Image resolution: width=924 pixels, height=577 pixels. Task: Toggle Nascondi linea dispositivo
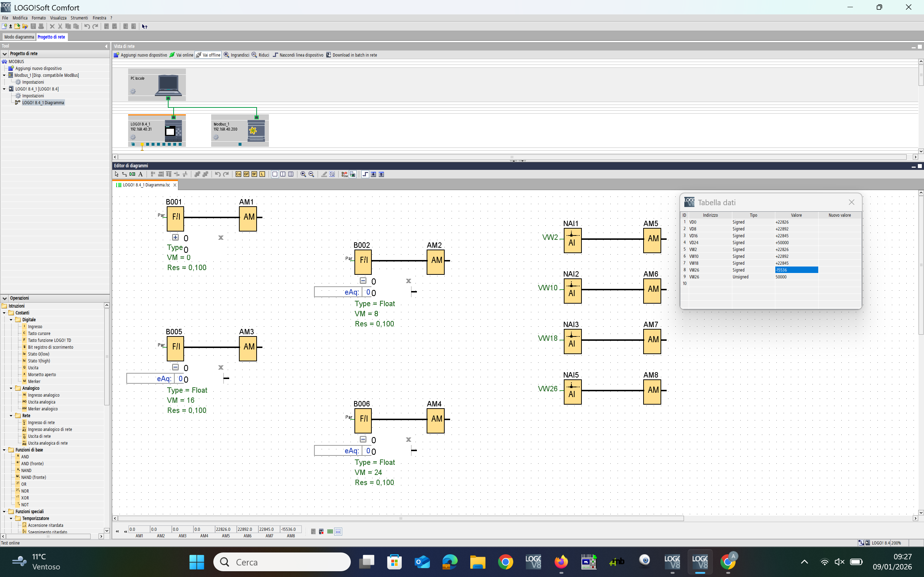point(298,55)
